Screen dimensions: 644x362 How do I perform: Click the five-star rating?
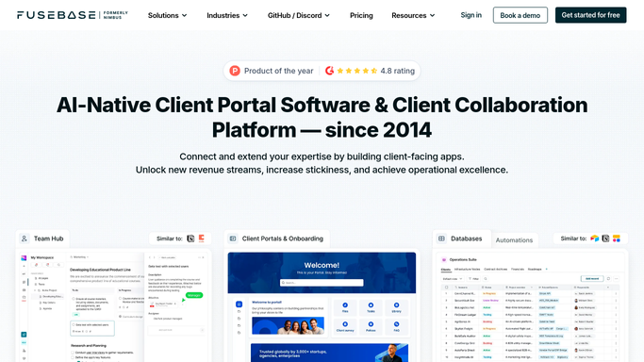357,71
